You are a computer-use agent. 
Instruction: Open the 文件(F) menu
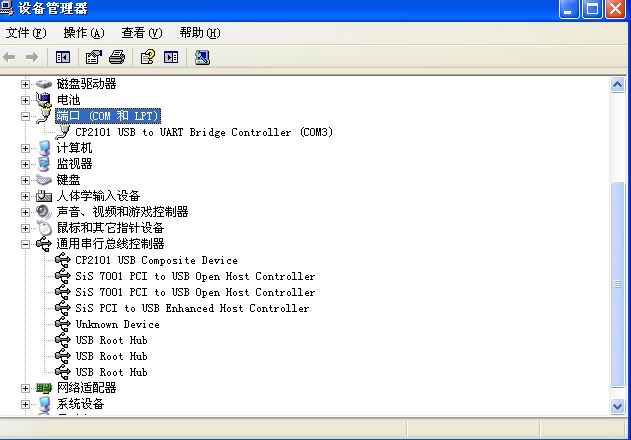pos(26,33)
